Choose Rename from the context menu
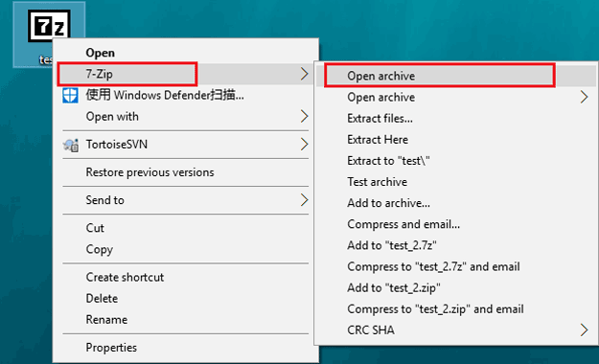The height and width of the screenshot is (364, 599). (x=106, y=319)
